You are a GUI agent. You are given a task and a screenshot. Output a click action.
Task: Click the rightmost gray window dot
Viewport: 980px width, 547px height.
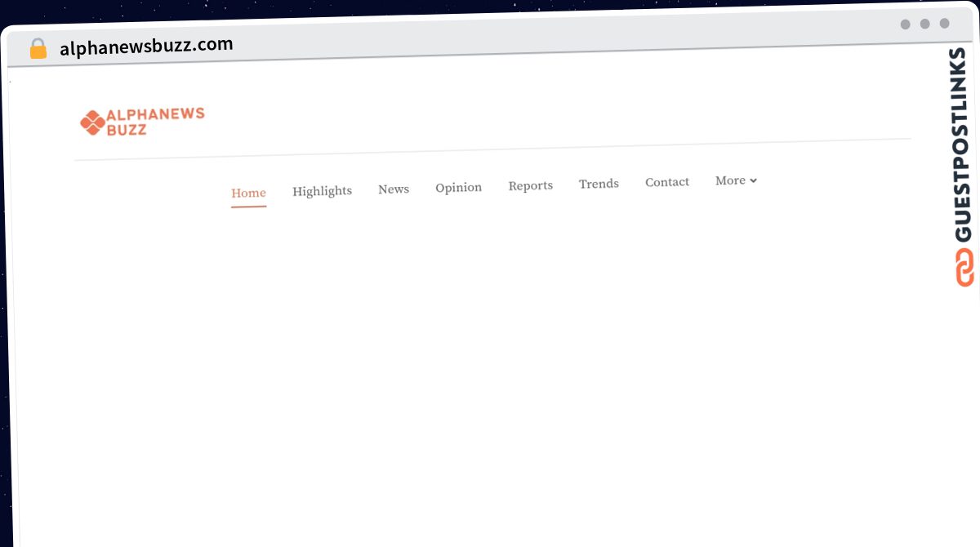(944, 24)
